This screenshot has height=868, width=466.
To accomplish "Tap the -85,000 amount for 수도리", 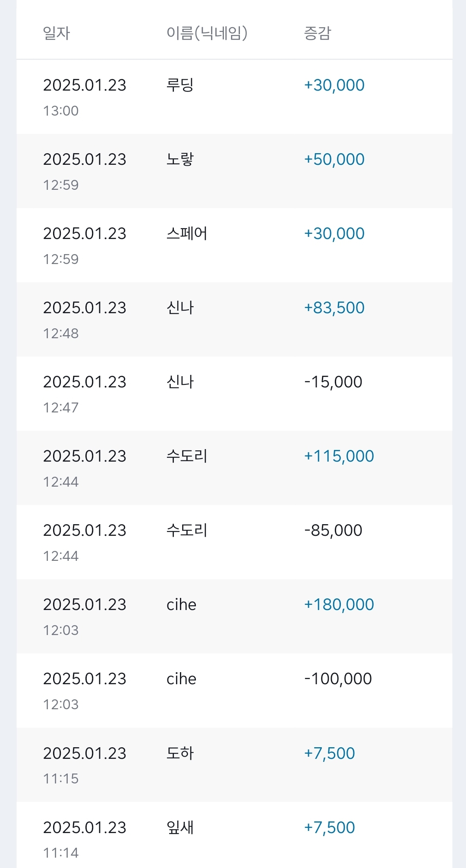I will tap(333, 530).
